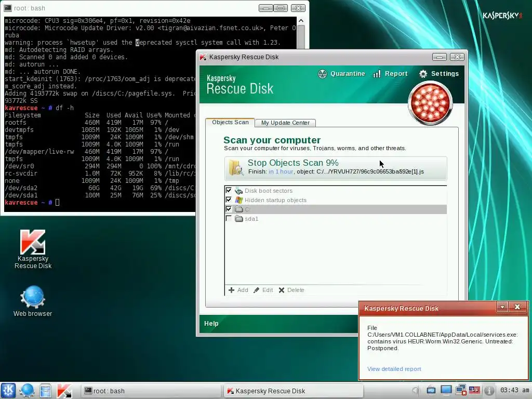The image size is (532, 399).
Task: Click Stop Objects Scan 9% button
Action: (x=336, y=168)
